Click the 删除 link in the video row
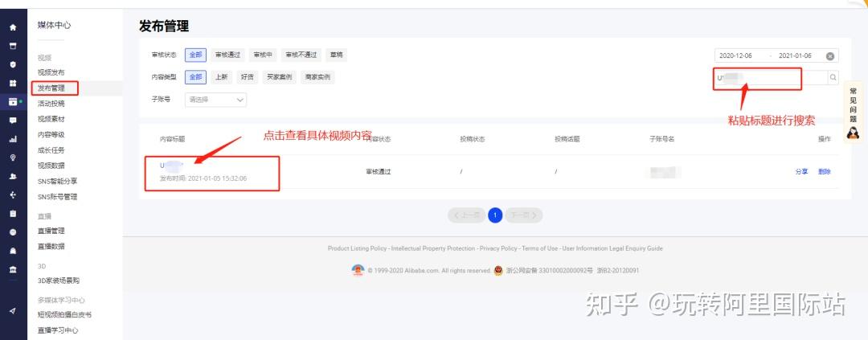 click(825, 172)
